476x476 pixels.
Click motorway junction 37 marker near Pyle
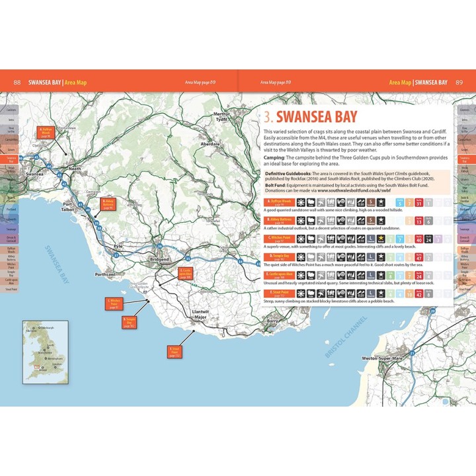tap(116, 256)
